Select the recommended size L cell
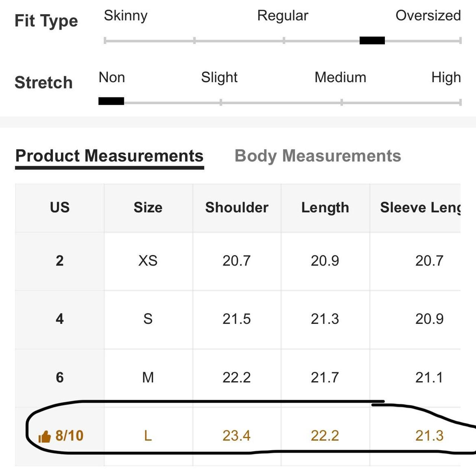Viewport: 476px width, 476px height. [148, 435]
